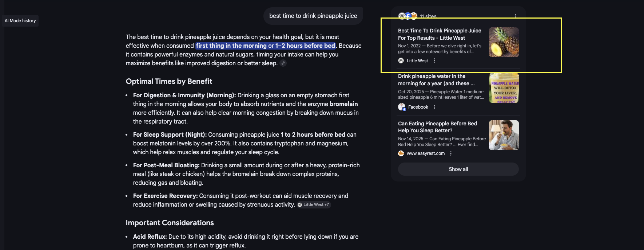The image size is (644, 250).
Task: Click the man eating pineapple thumbnail
Action: tap(504, 135)
